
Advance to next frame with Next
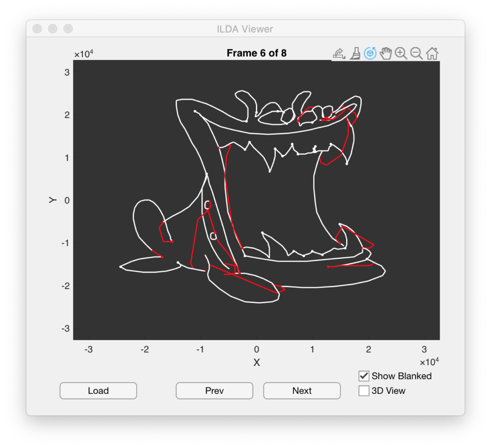pyautogui.click(x=302, y=391)
